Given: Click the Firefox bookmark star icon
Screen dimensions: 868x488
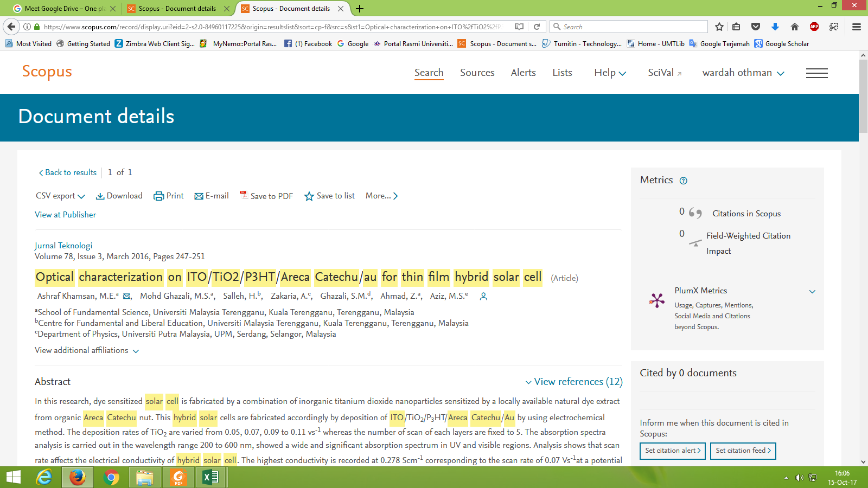Looking at the screenshot, I should point(719,27).
